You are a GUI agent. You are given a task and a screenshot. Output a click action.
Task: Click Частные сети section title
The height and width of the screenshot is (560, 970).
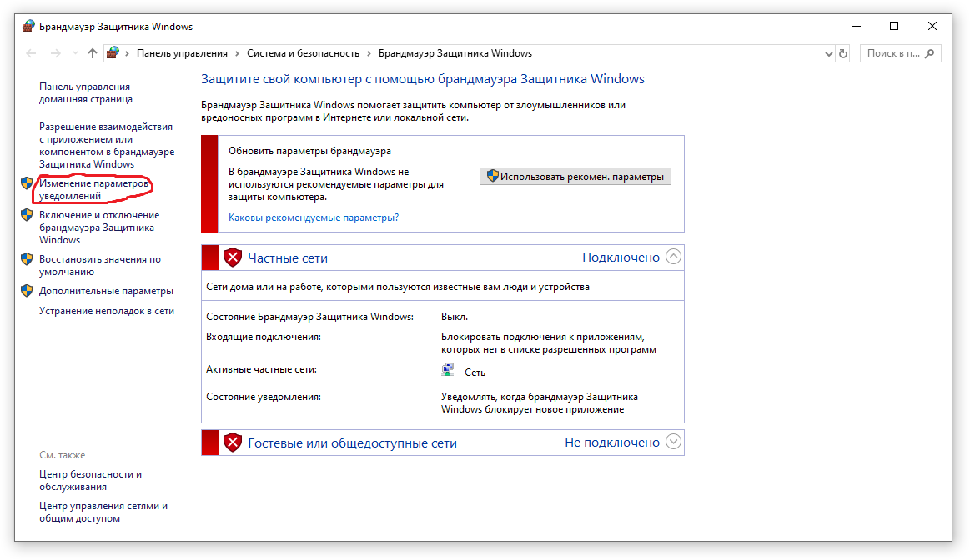(288, 258)
